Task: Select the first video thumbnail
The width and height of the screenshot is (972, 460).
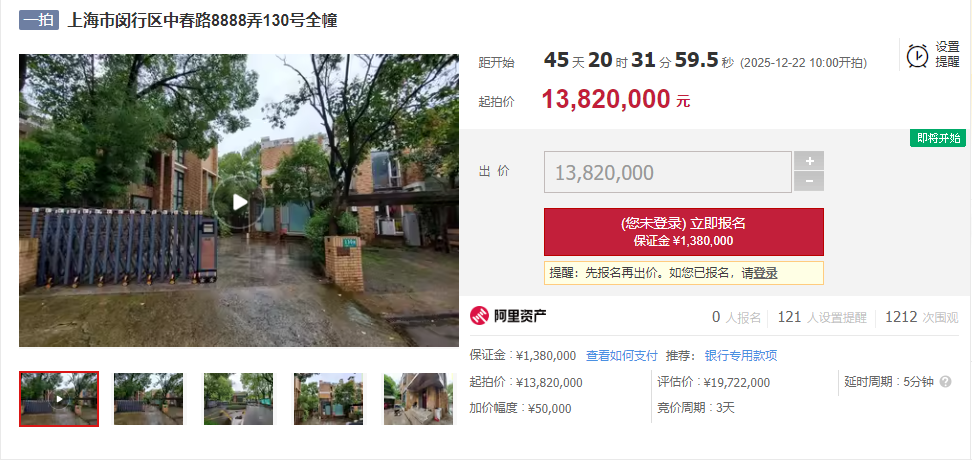Action: click(59, 399)
